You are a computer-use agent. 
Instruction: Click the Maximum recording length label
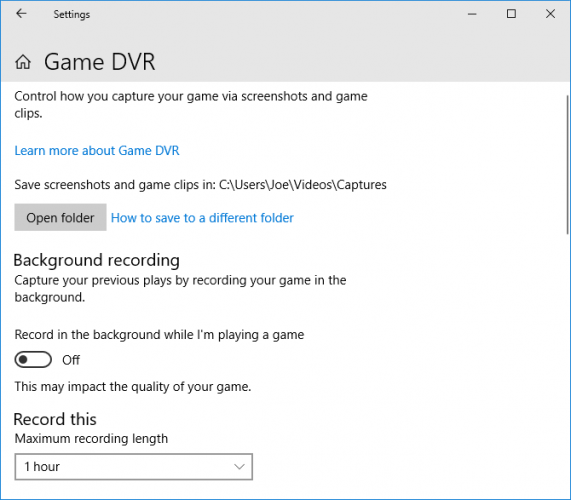click(x=91, y=438)
